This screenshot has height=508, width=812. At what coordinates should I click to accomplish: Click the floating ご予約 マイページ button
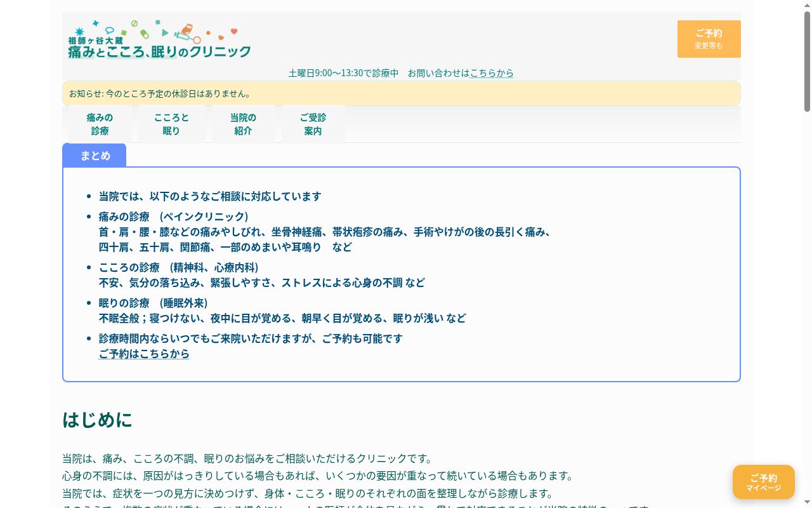point(763,482)
